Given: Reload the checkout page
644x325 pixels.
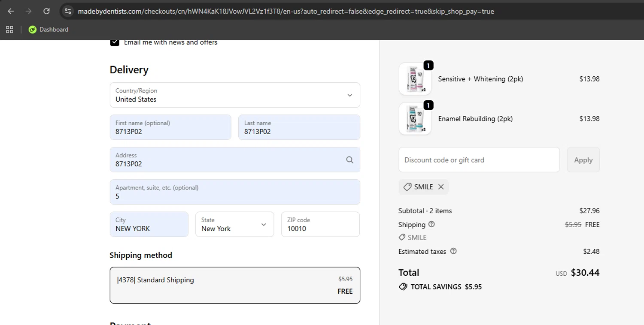Looking at the screenshot, I should (46, 11).
